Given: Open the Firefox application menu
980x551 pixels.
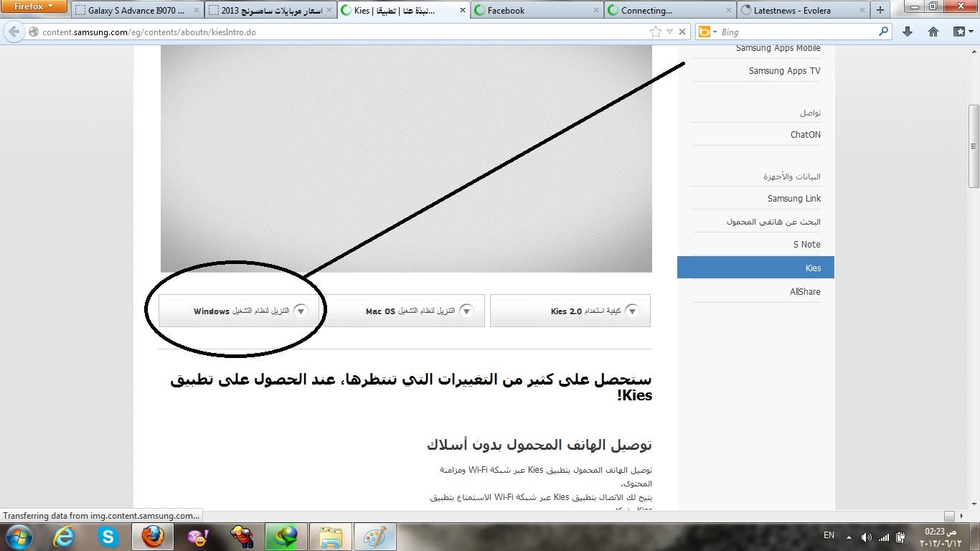Looking at the screenshot, I should (34, 6).
